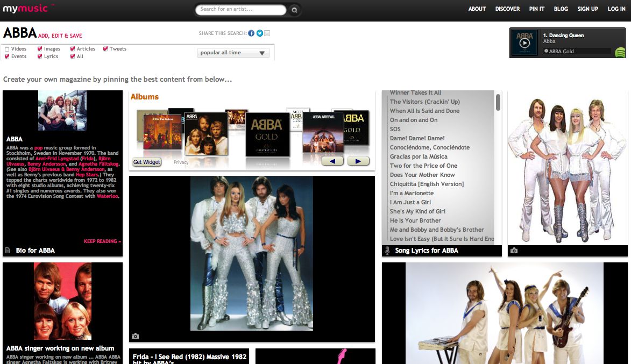Click document icon beside Bio for ABBA
Image resolution: width=631 pixels, height=364 pixels.
[x=7, y=251]
